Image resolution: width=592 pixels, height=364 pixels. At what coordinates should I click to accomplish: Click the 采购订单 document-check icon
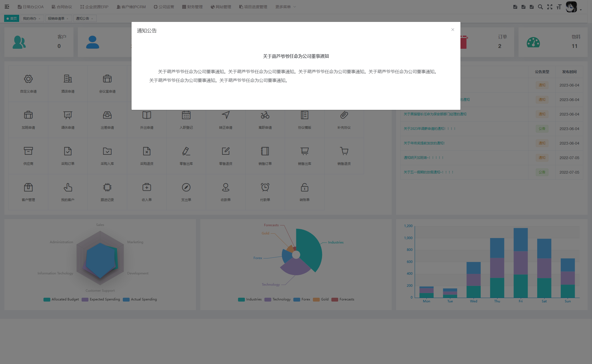(68, 151)
